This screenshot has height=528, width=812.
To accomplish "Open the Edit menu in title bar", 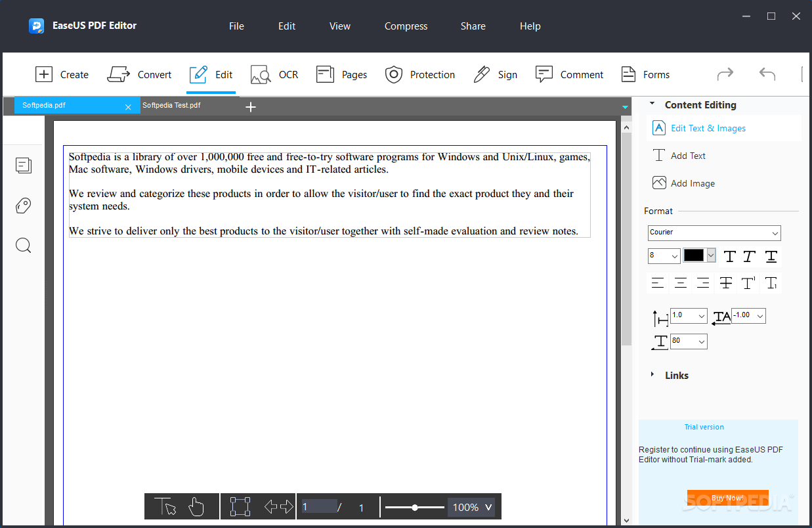I will [x=287, y=26].
